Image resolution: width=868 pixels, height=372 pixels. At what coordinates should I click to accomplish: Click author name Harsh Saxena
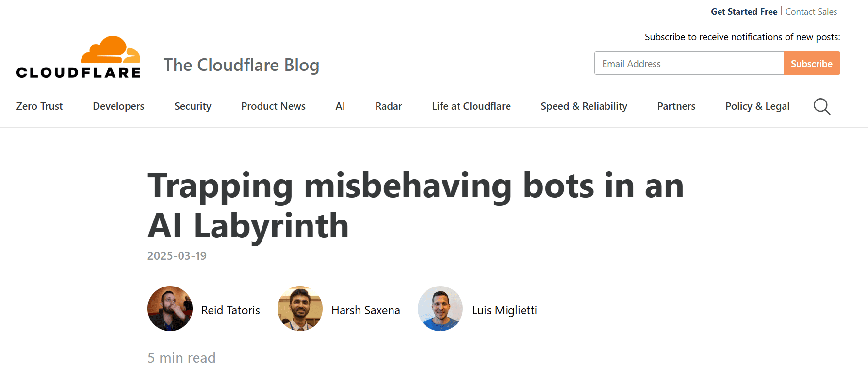pos(365,310)
